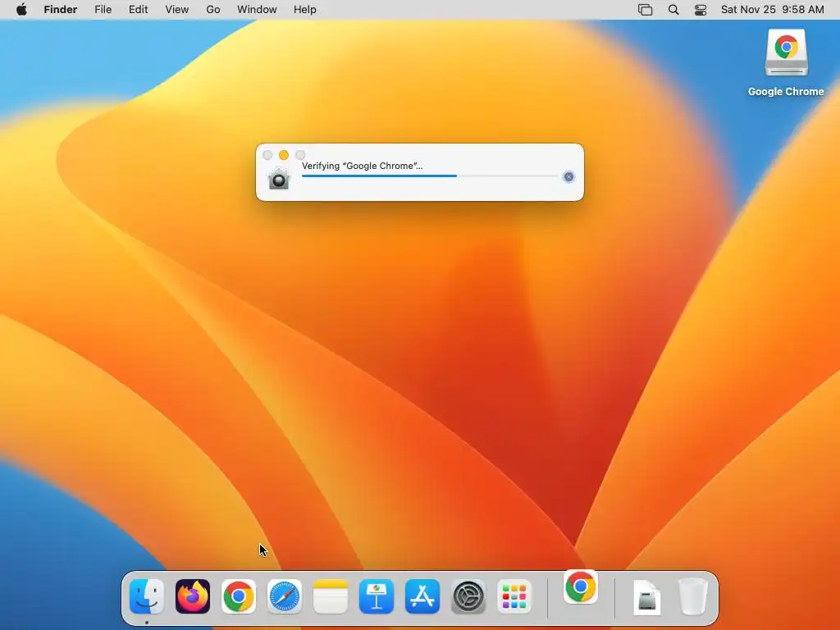This screenshot has height=630, width=840.
Task: Open the Edit menu
Action: click(x=138, y=10)
